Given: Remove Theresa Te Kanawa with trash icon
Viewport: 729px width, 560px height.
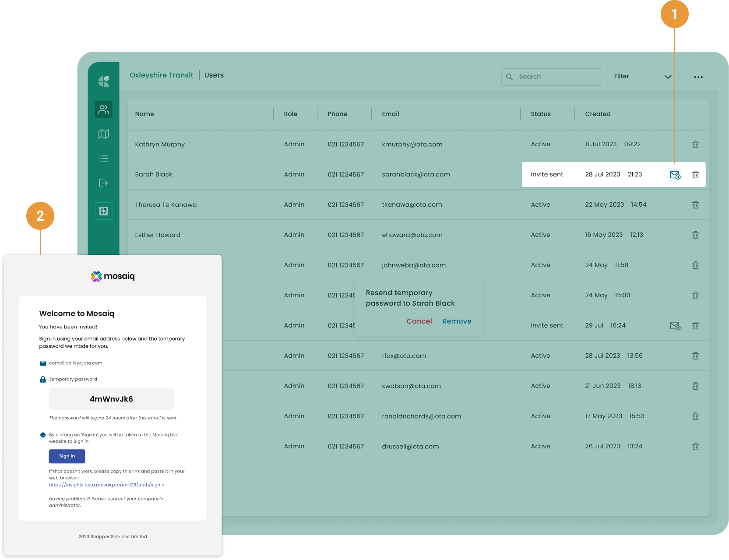Looking at the screenshot, I should pos(695,205).
